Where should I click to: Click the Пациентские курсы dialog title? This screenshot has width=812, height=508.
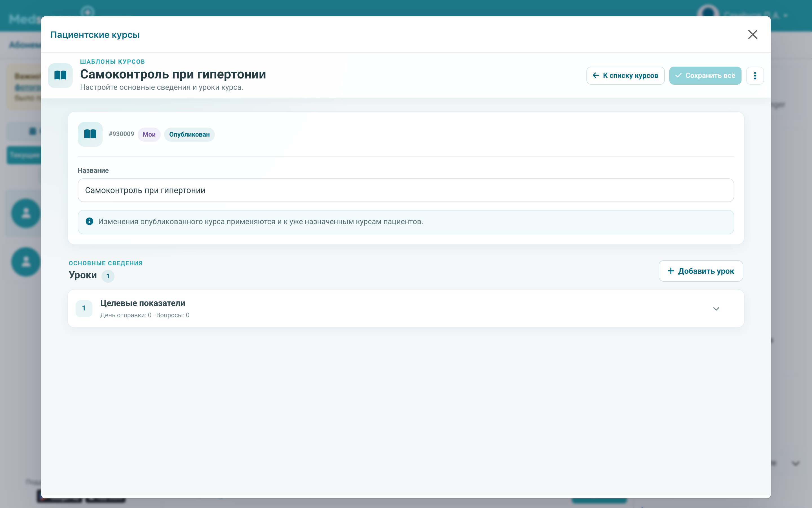click(95, 35)
